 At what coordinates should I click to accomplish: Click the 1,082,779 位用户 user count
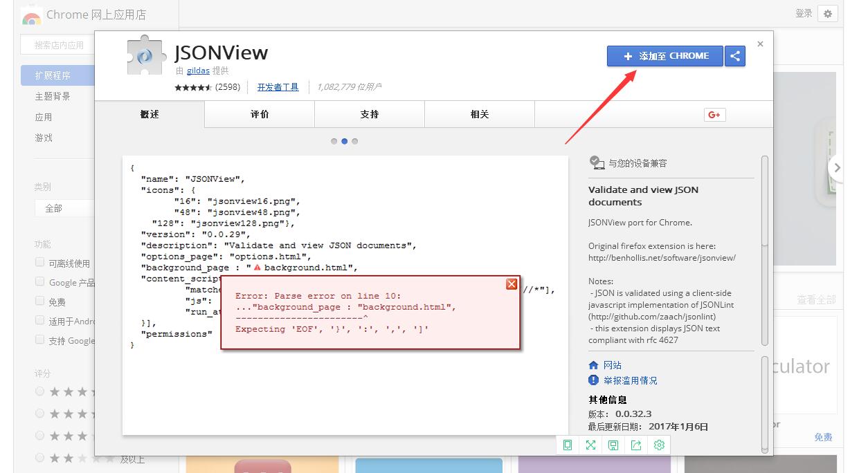(x=349, y=87)
